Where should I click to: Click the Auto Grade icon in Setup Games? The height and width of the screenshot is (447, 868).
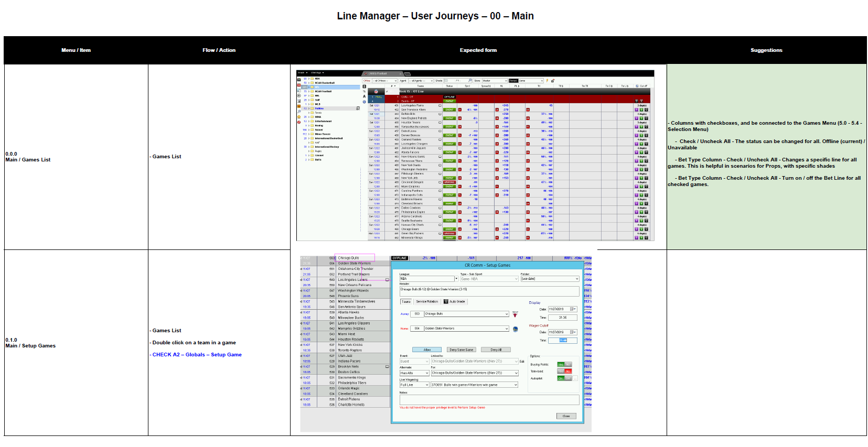pyautogui.click(x=446, y=302)
